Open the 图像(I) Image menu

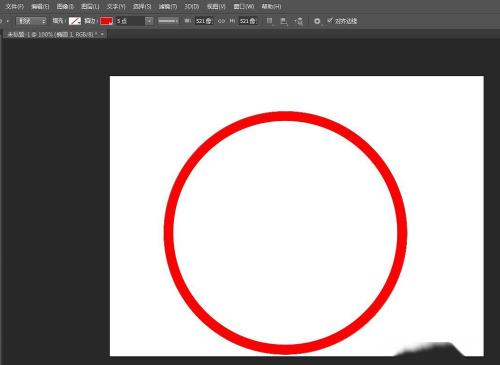[65, 6]
